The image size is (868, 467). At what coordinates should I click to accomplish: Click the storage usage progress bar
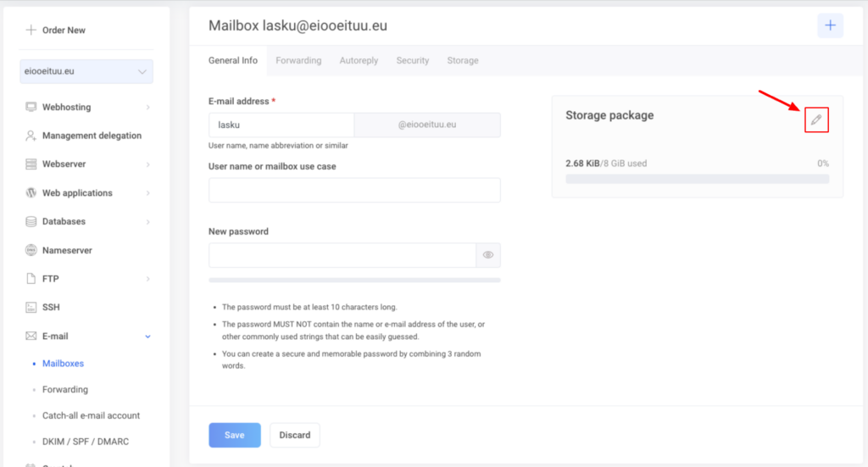tap(697, 180)
